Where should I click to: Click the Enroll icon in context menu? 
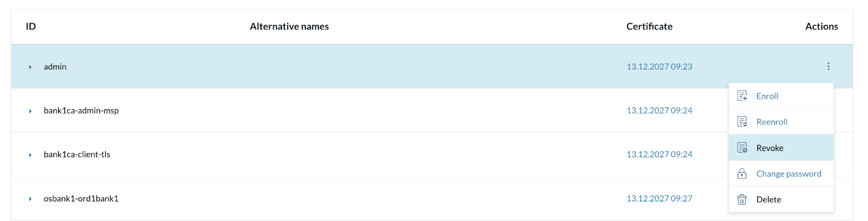pyautogui.click(x=742, y=96)
